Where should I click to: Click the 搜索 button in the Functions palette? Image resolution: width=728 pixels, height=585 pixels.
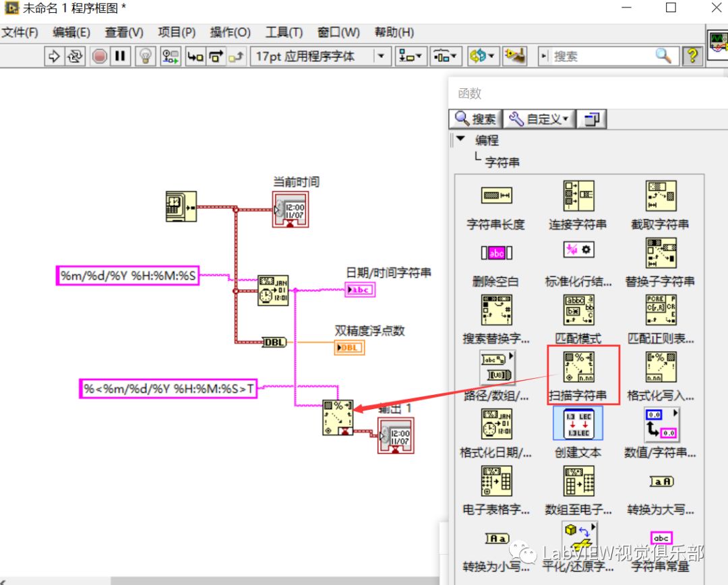point(475,119)
